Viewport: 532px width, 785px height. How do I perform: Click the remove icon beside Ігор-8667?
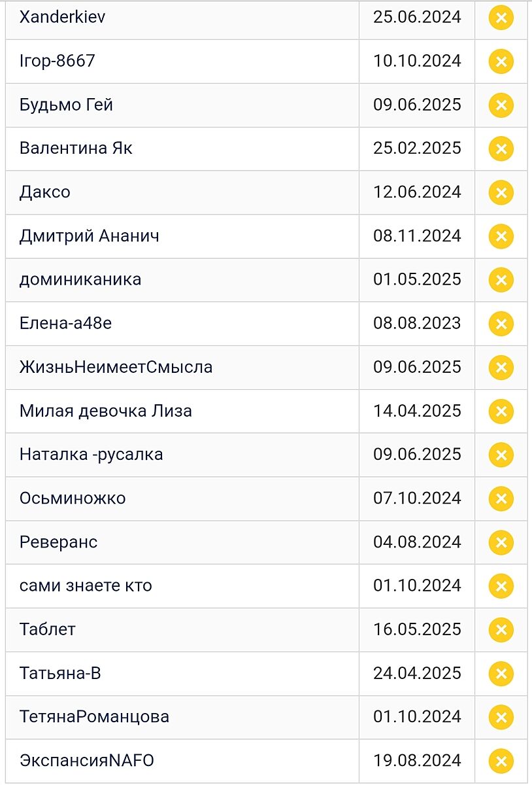pos(501,61)
